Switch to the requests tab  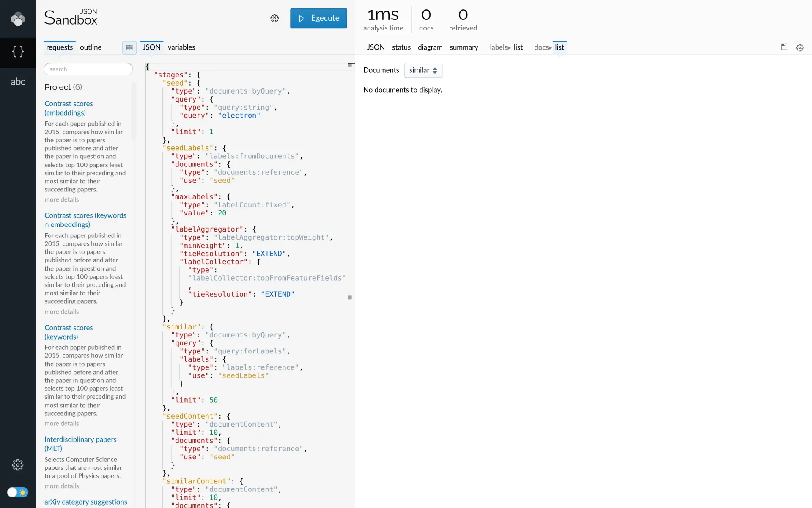(x=59, y=47)
